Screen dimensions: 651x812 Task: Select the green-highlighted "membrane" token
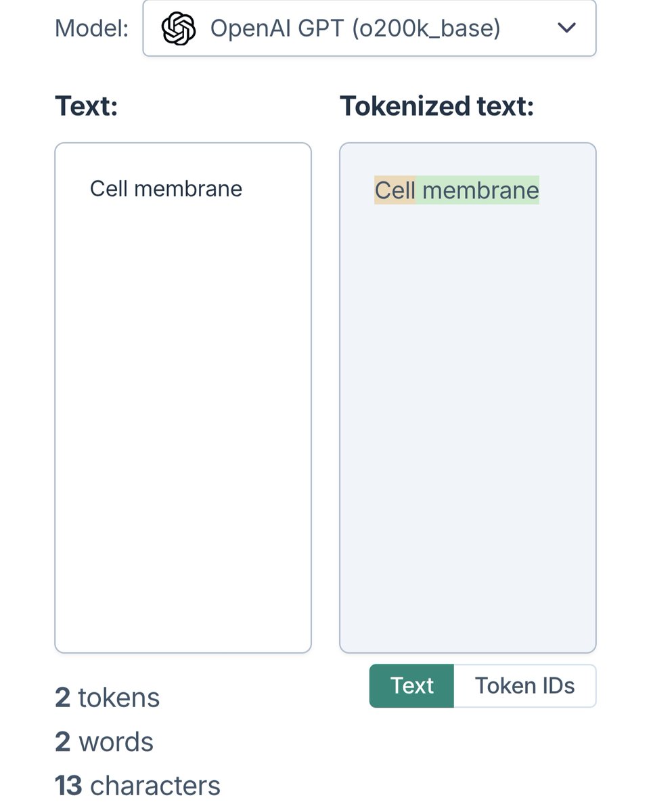pyautogui.click(x=480, y=191)
